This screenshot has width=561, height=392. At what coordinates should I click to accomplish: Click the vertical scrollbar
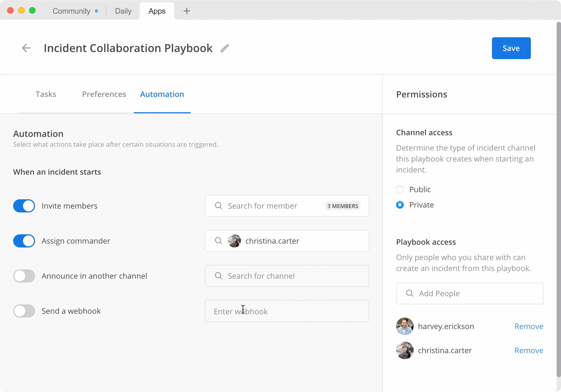click(x=559, y=200)
